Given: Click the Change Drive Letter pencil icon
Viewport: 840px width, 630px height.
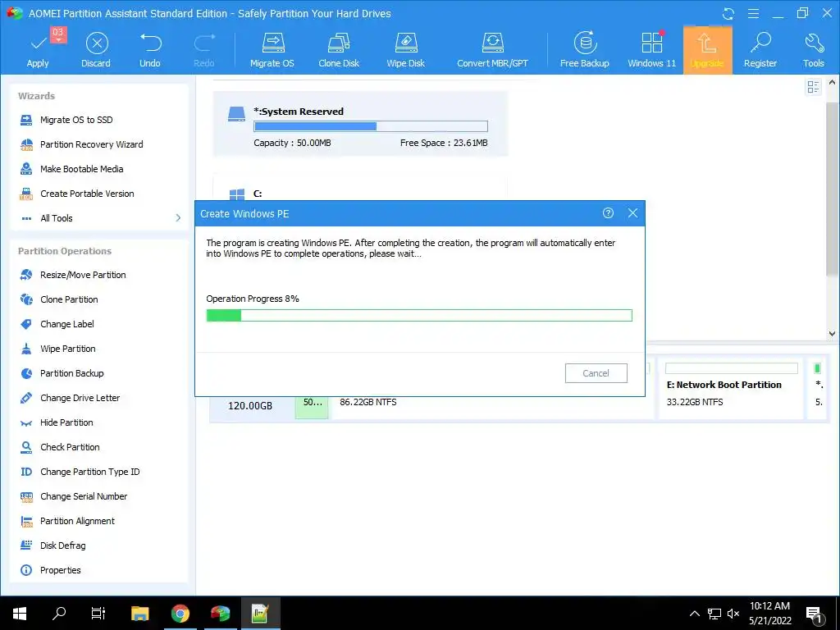Looking at the screenshot, I should (x=26, y=398).
